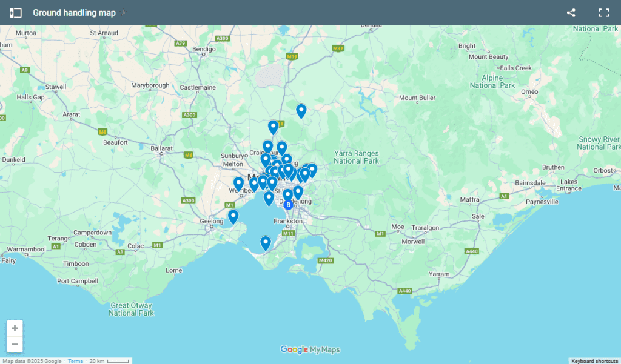Viewport: 621px width, 364px height.
Task: Select the blue pin beside Geelong
Action: [x=233, y=216]
